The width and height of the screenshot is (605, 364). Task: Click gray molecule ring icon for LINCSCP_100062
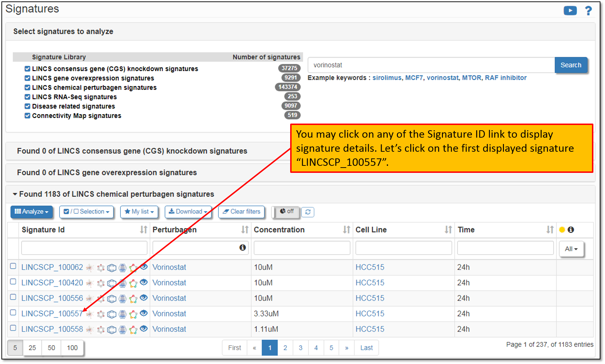[x=101, y=268]
